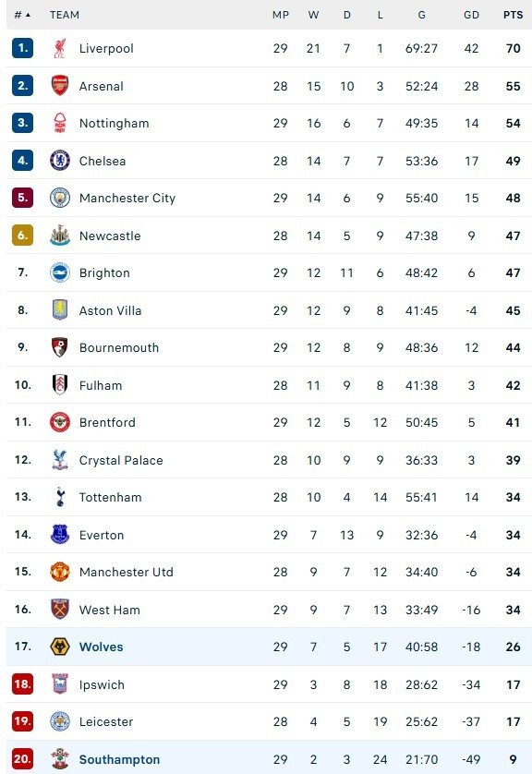
Task: Open the Brighton team name link
Action: pyautogui.click(x=104, y=273)
